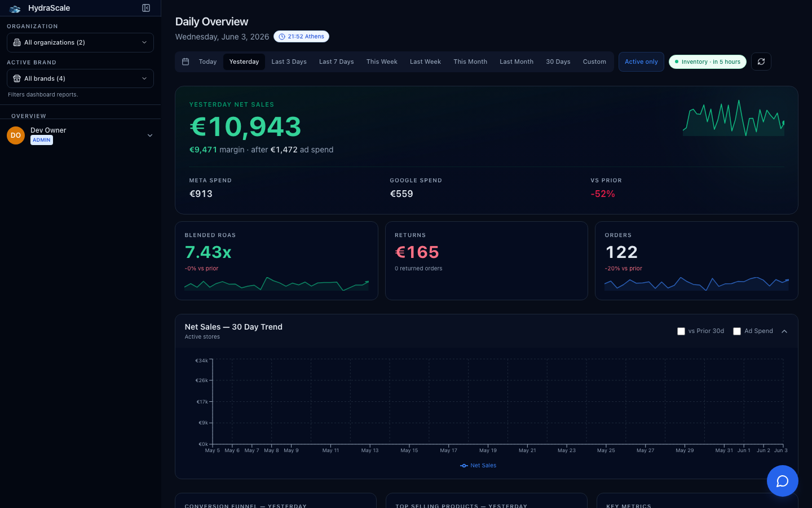Click the €34k axis label
812x508 pixels.
click(202, 361)
